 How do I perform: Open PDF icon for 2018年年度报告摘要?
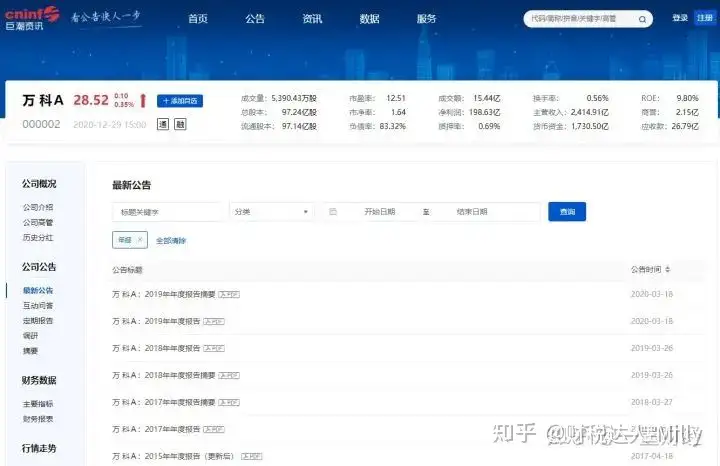[x=229, y=376]
